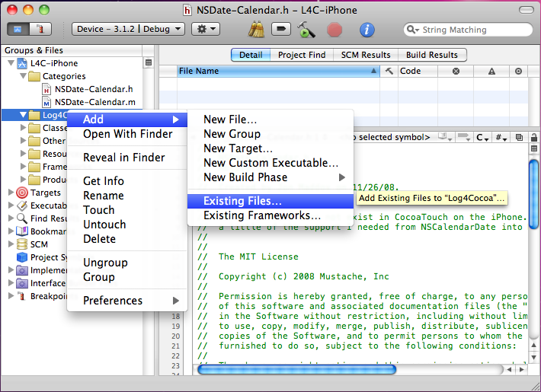Click the vertical scrollbar thumb in editor
Screen dimensions: 541x392
tap(533, 195)
